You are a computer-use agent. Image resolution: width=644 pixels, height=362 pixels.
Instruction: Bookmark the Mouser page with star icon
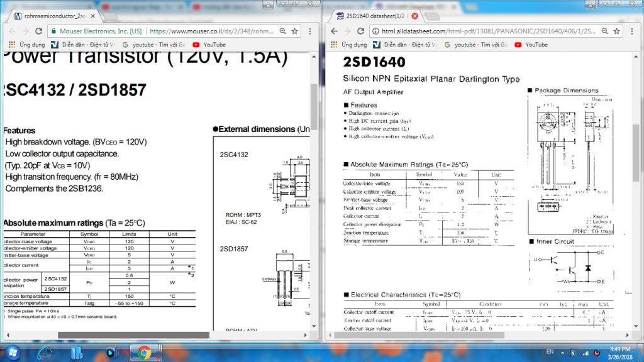pos(294,31)
